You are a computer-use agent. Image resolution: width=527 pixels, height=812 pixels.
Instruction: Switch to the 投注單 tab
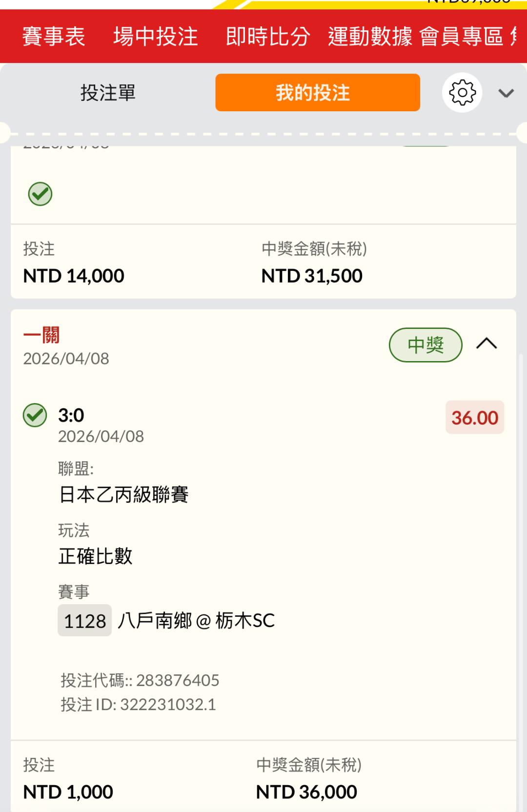[108, 93]
